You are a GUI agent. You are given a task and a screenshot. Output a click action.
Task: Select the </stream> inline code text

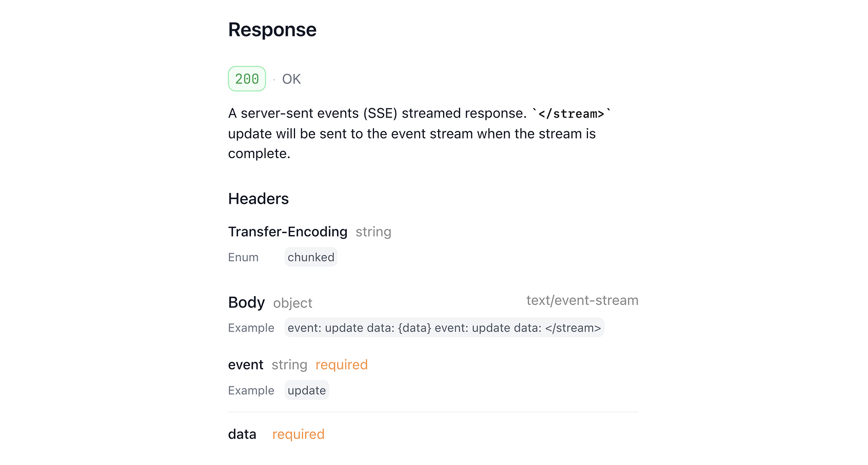[x=571, y=113]
